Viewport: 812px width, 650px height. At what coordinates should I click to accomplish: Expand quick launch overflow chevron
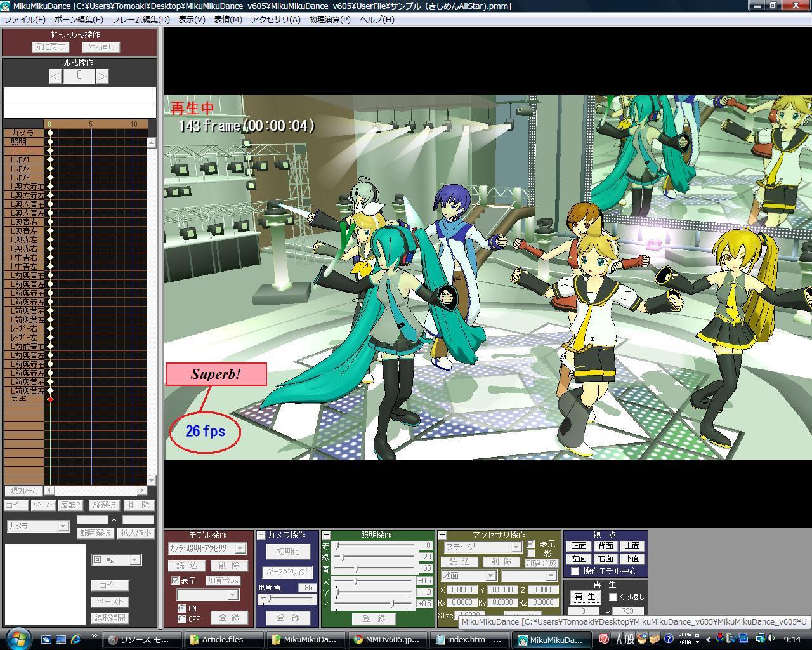coord(95,636)
